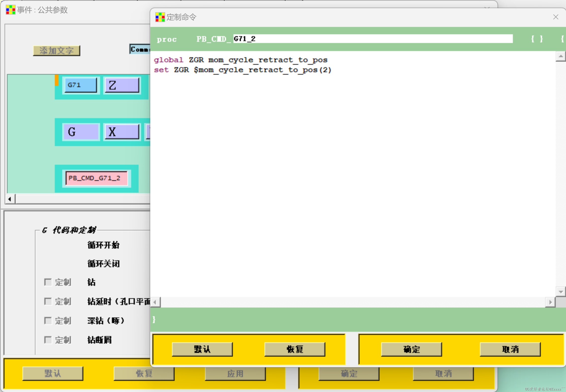The height and width of the screenshot is (392, 566).
Task: Click the 恢复 button in 定制命令 dialog
Action: point(295,349)
